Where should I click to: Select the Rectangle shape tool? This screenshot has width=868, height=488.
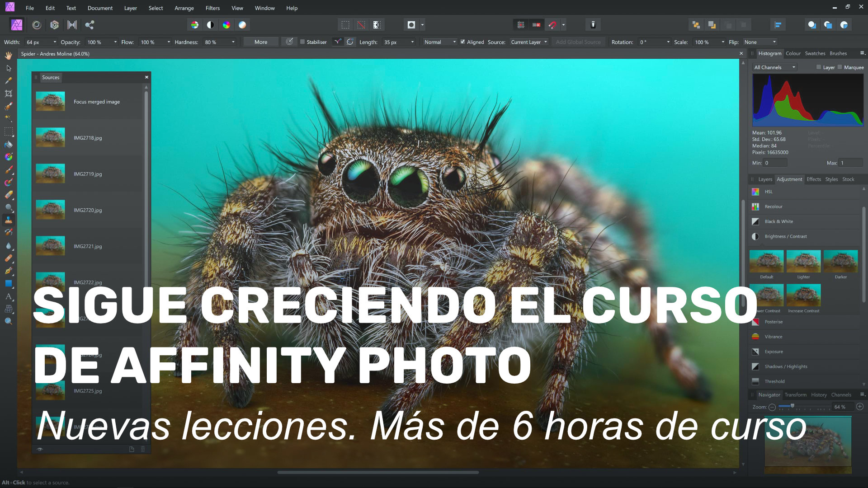(9, 284)
